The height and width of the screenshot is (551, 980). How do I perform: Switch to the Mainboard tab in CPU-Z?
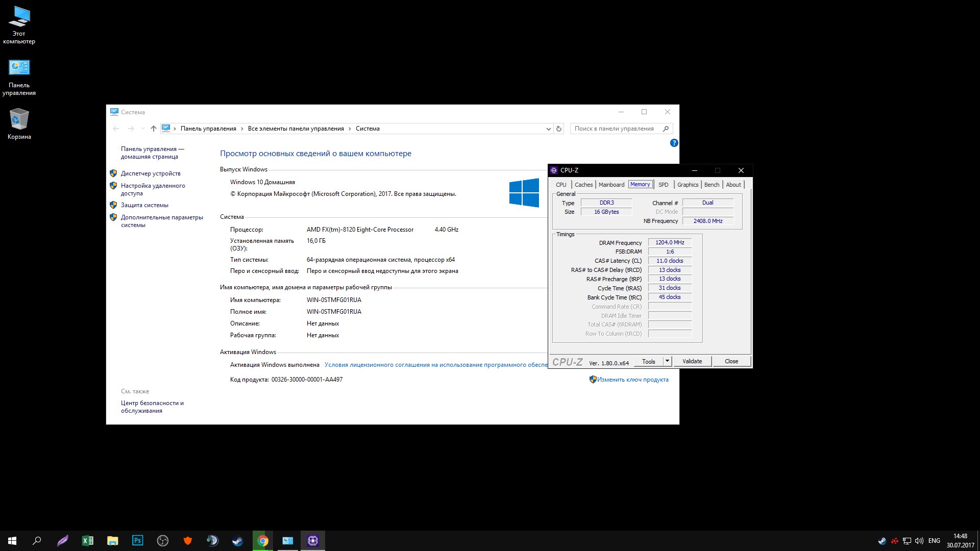click(x=611, y=185)
